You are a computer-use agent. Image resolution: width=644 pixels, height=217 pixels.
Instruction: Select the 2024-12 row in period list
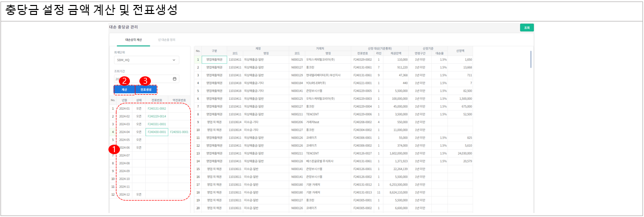point(124,194)
